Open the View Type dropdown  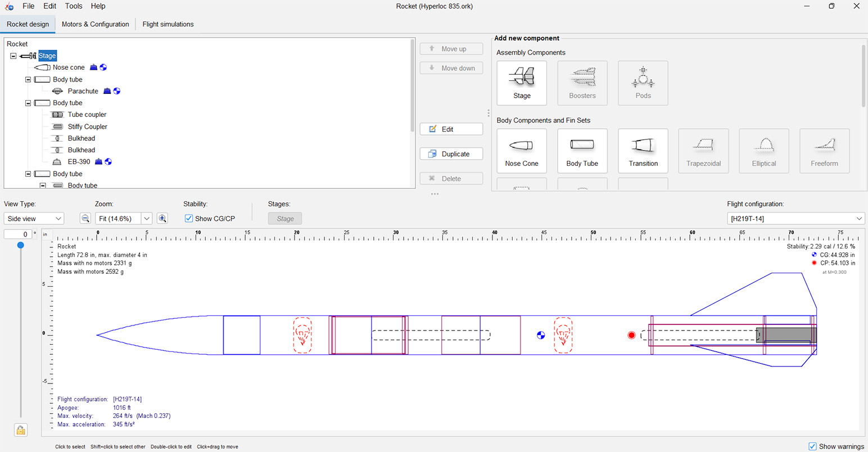click(x=34, y=219)
